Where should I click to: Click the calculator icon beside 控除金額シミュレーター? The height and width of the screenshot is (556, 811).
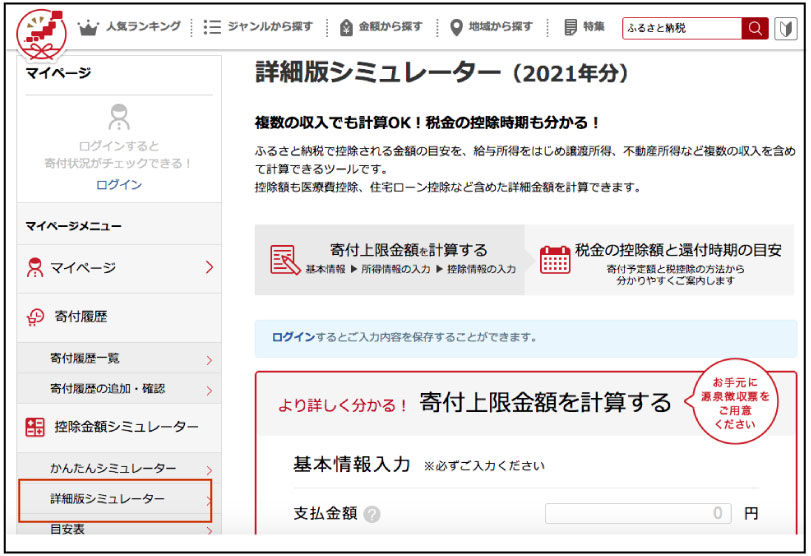point(35,427)
